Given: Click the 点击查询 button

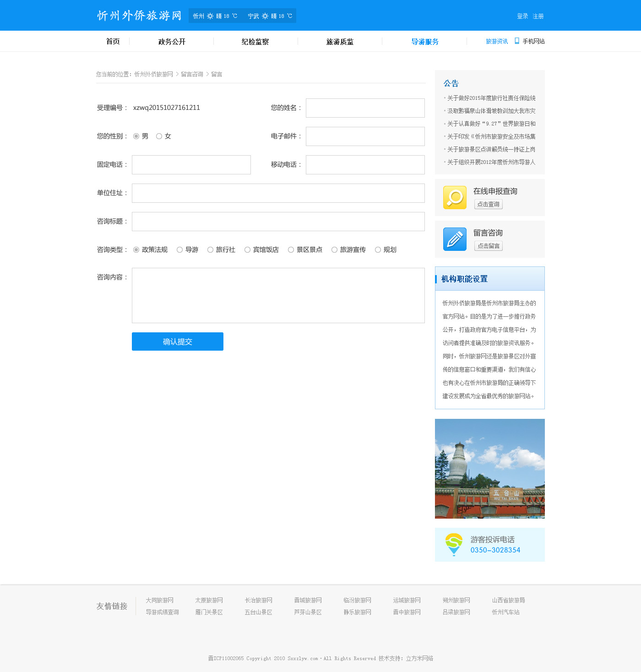Looking at the screenshot, I should point(488,204).
